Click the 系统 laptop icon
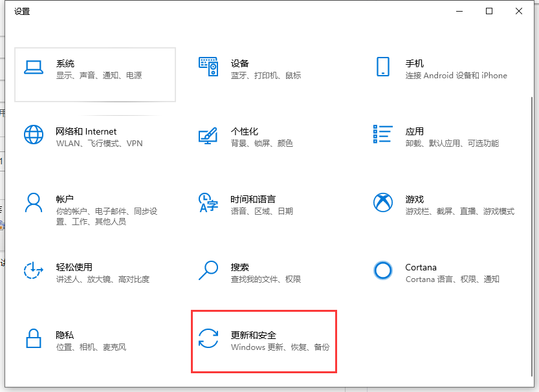This screenshot has width=539, height=392. point(34,67)
